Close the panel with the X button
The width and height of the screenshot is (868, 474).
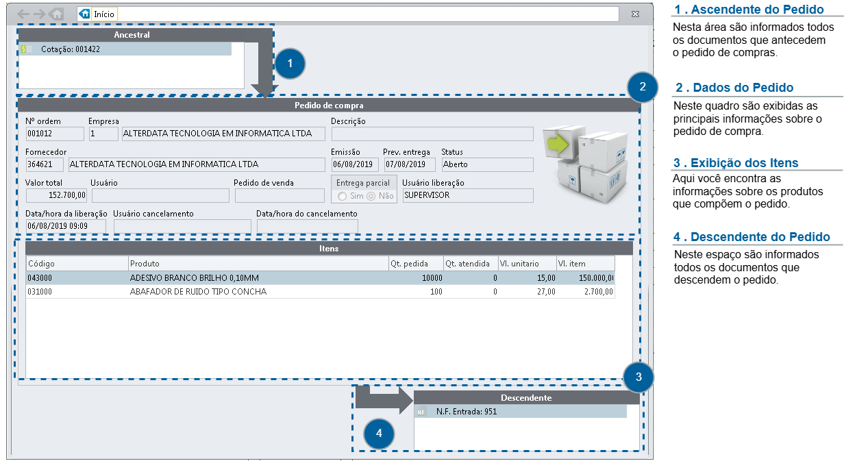pos(636,14)
